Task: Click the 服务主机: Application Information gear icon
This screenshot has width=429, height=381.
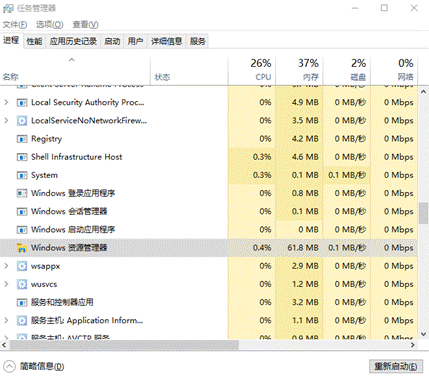Action: click(x=22, y=320)
